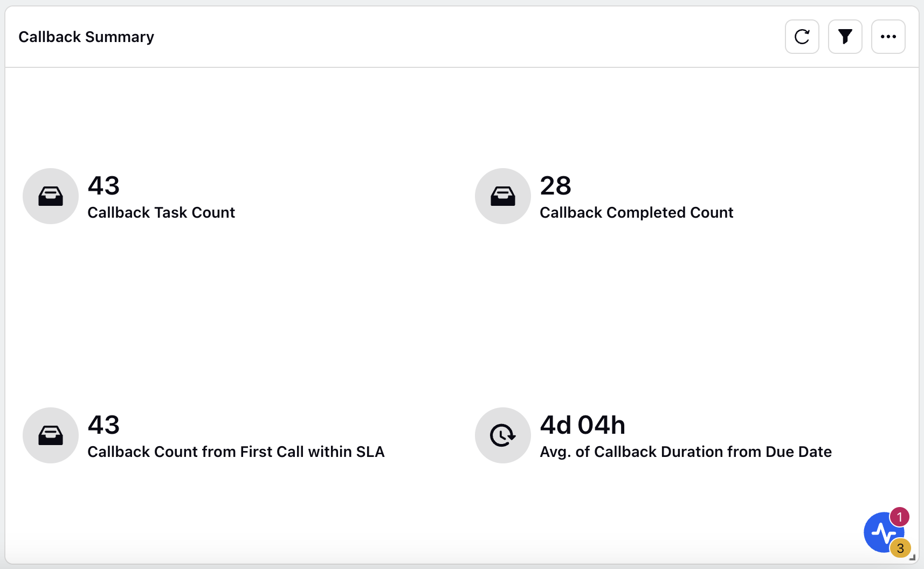
Task: Select the Callback Summary widget title
Action: tap(86, 37)
